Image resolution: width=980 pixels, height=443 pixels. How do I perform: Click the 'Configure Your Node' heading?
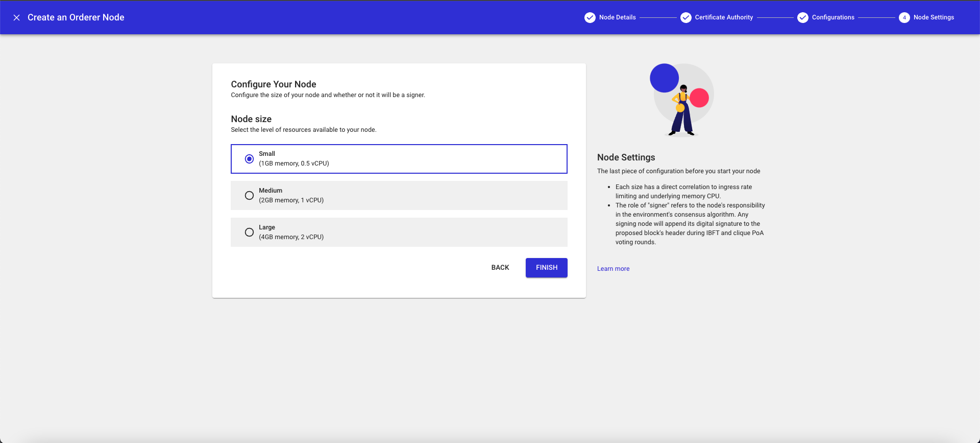[x=274, y=84]
